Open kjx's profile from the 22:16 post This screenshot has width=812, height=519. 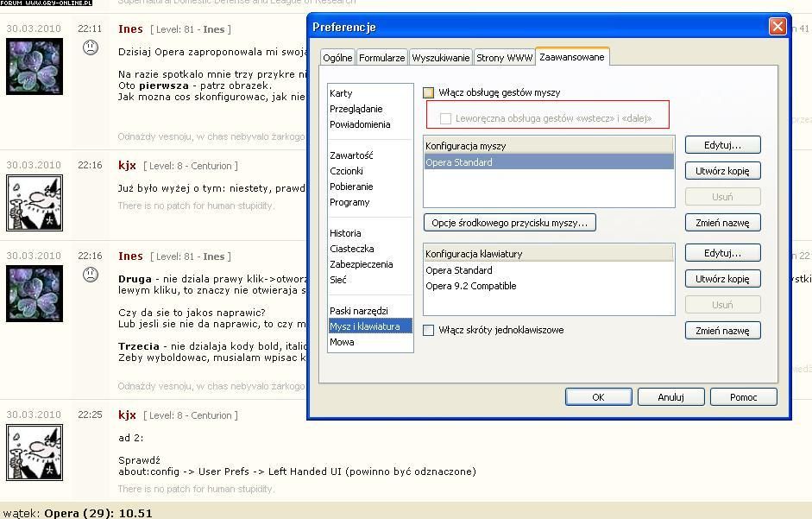click(x=127, y=166)
